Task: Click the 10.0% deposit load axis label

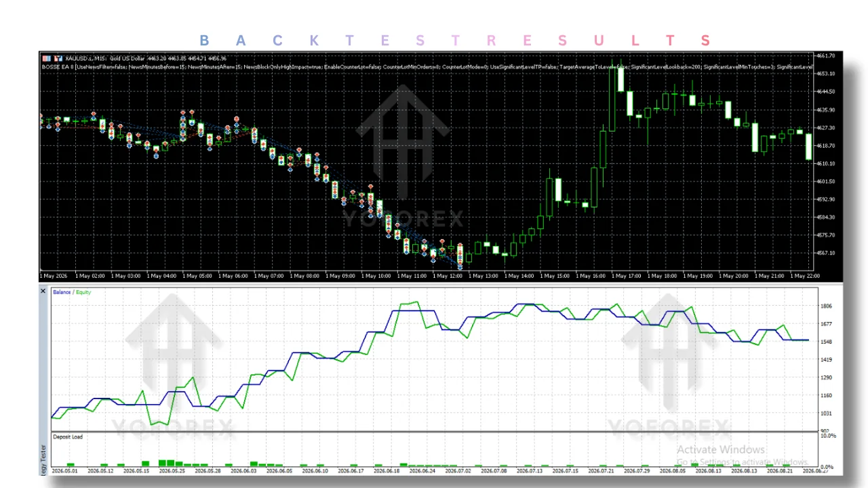Action: [827, 436]
